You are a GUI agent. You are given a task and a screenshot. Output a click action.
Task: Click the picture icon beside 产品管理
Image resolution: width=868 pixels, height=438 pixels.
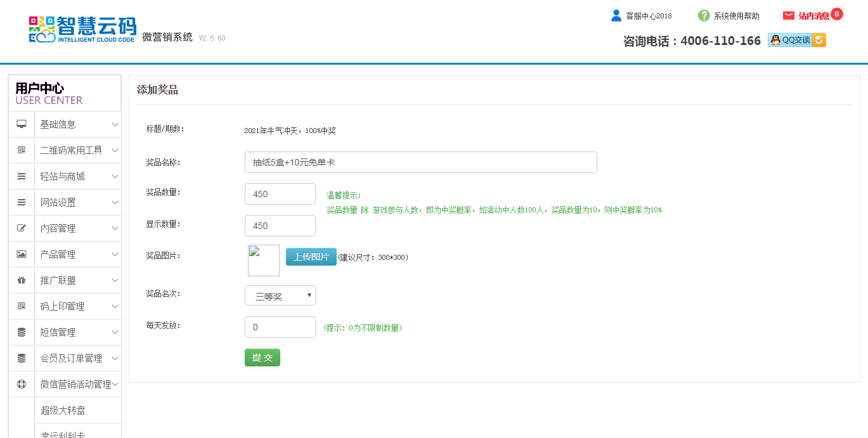pyautogui.click(x=22, y=254)
